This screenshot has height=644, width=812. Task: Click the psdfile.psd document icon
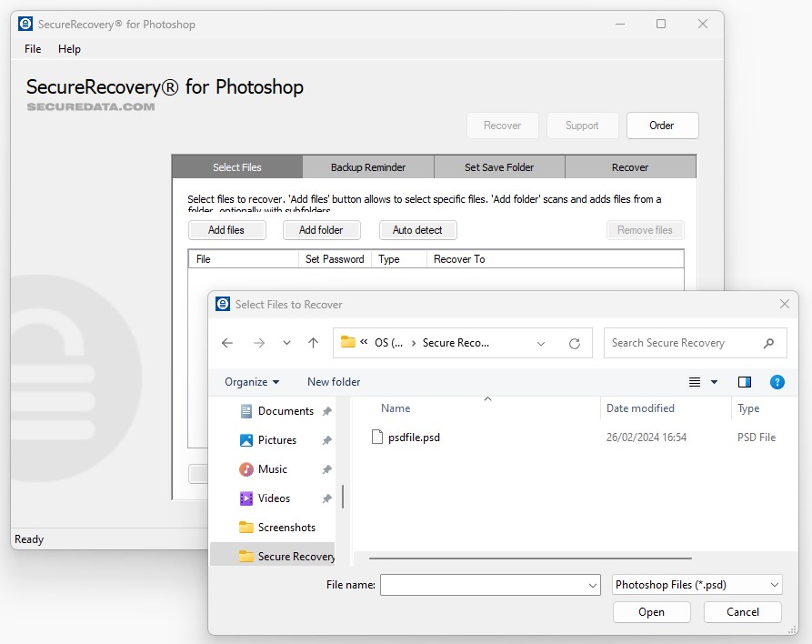coord(377,437)
